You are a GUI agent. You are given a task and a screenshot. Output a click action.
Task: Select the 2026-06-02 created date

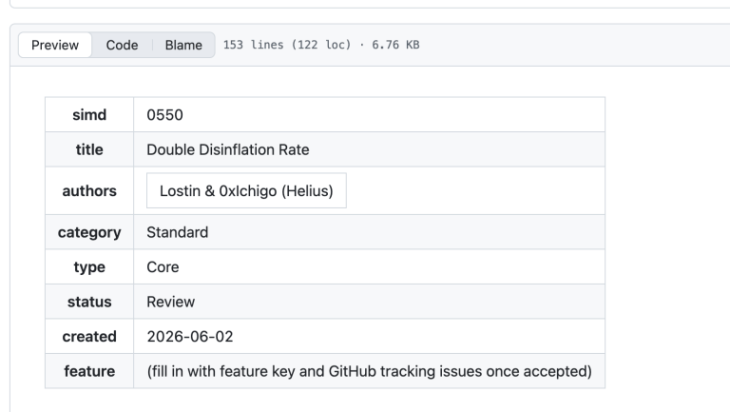tap(190, 336)
